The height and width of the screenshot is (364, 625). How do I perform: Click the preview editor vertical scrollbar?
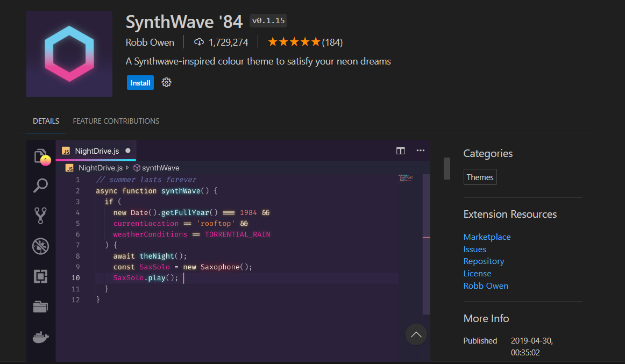point(426,244)
